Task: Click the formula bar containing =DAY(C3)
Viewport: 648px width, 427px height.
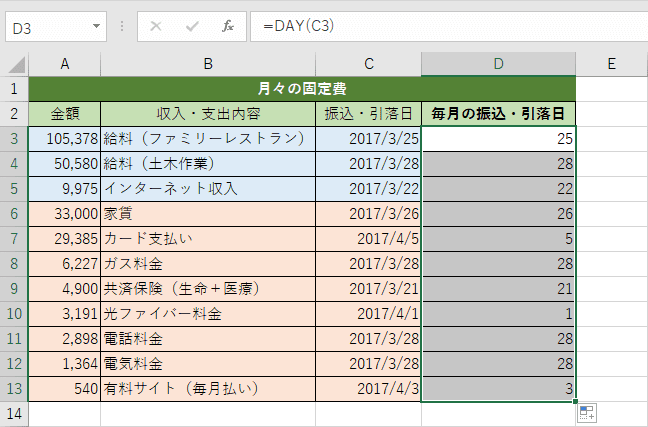Action: tap(449, 26)
